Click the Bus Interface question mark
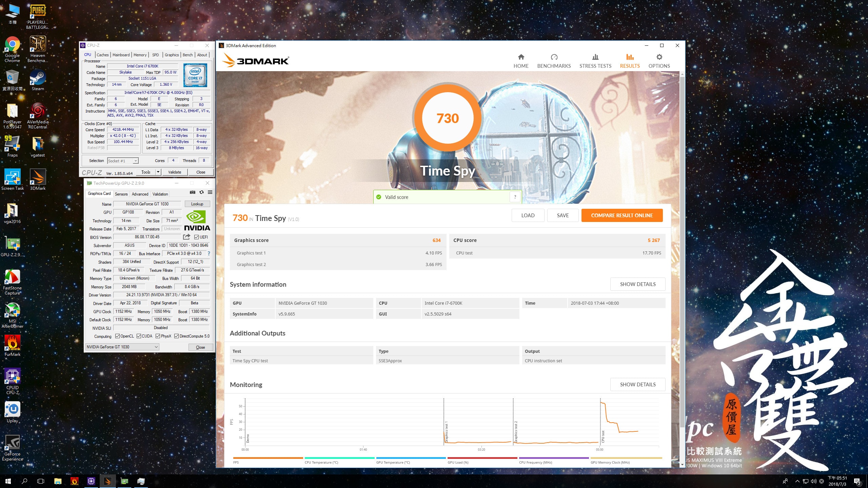The image size is (868, 488). (209, 253)
